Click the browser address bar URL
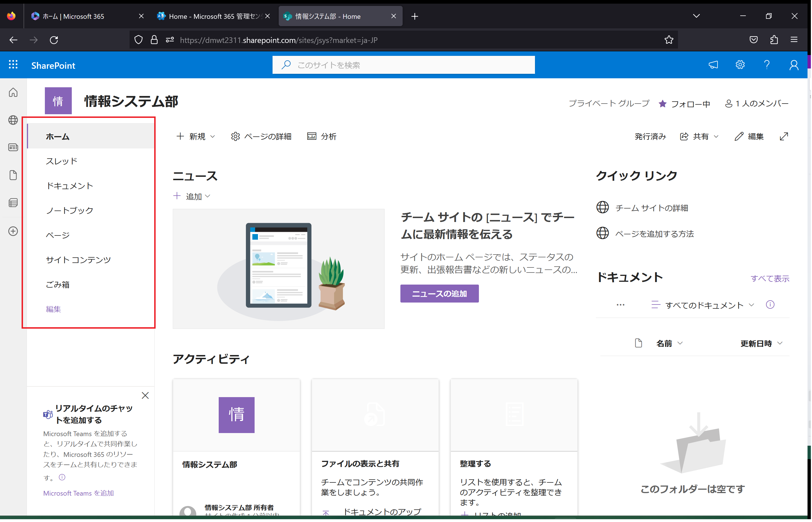 tap(278, 40)
